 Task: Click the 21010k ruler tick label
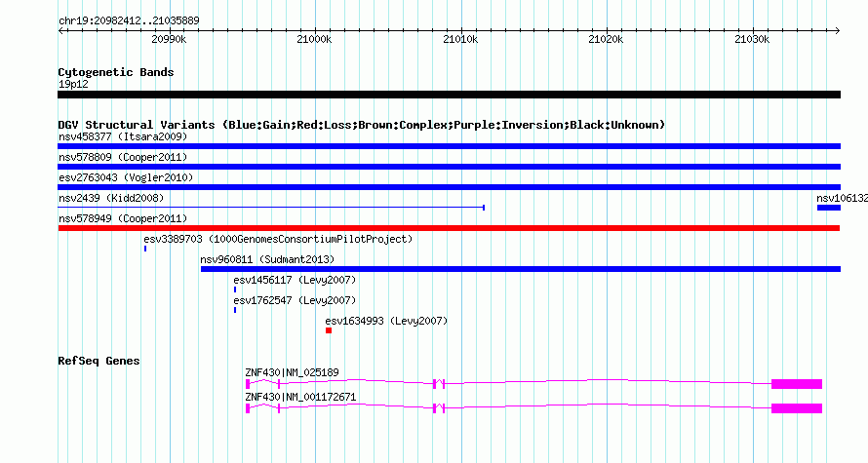pos(460,40)
